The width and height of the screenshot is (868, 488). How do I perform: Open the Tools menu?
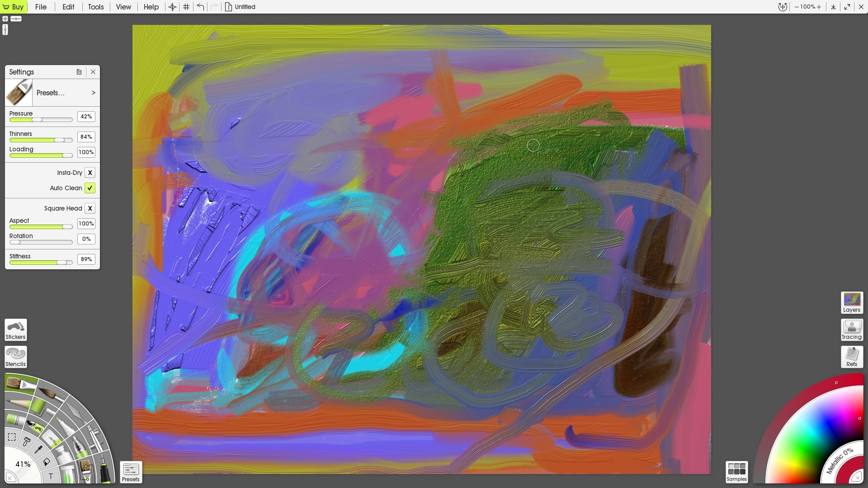pos(95,7)
